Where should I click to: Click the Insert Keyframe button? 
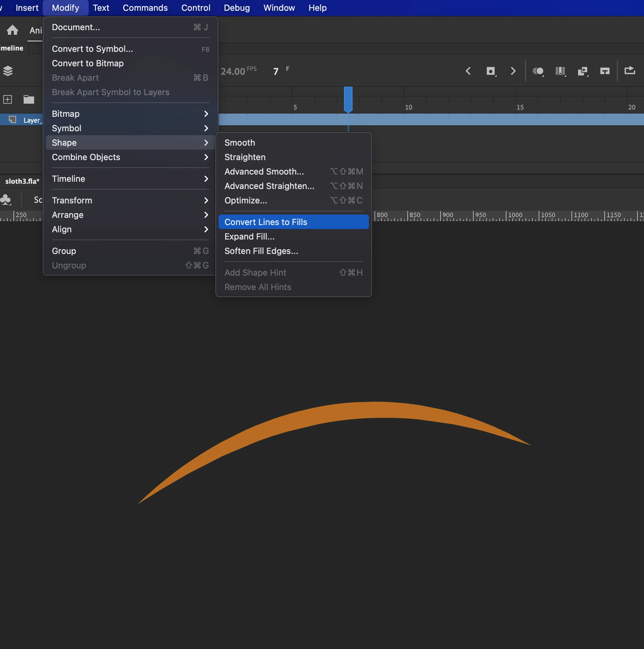pos(491,71)
